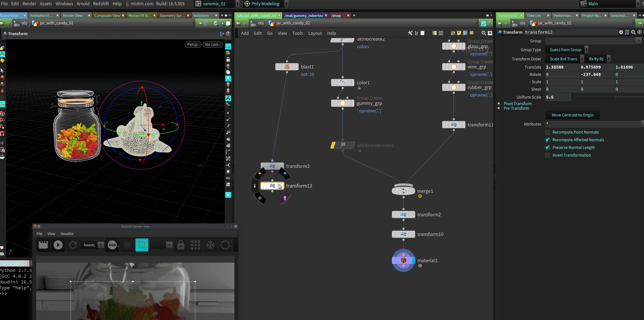Click the snowflake freeze icon in Redshift toolbar
644x320 pixels.
pyautogui.click(x=210, y=245)
